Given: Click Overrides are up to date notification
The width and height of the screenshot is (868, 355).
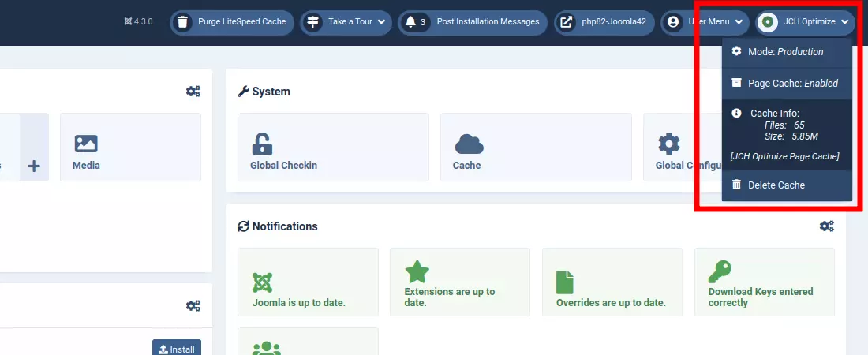Looking at the screenshot, I should [x=612, y=282].
